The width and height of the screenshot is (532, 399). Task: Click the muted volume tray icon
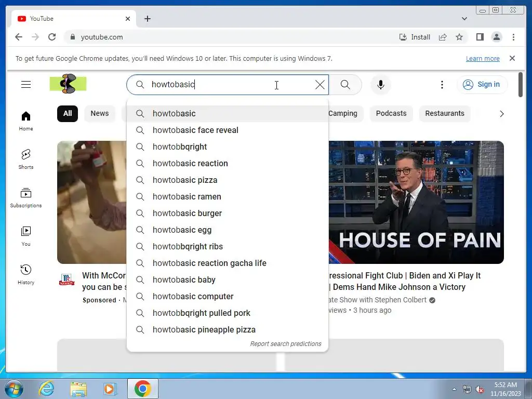[480, 390]
